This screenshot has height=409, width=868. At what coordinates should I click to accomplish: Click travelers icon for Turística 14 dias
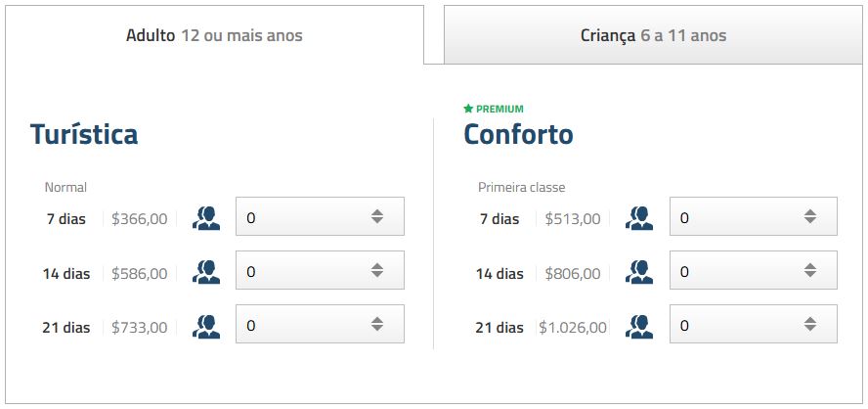[206, 272]
